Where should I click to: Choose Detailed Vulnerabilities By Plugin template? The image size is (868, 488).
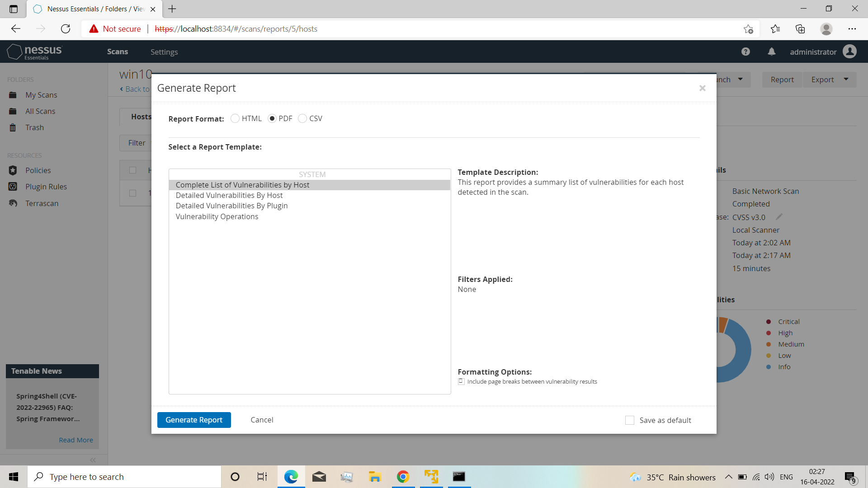[x=310, y=206]
